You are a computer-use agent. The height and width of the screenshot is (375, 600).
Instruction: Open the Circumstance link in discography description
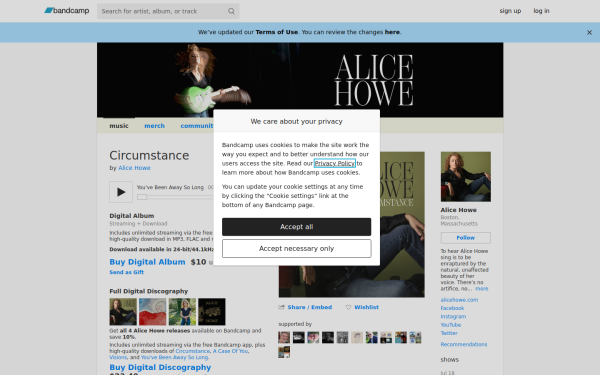tap(192, 351)
